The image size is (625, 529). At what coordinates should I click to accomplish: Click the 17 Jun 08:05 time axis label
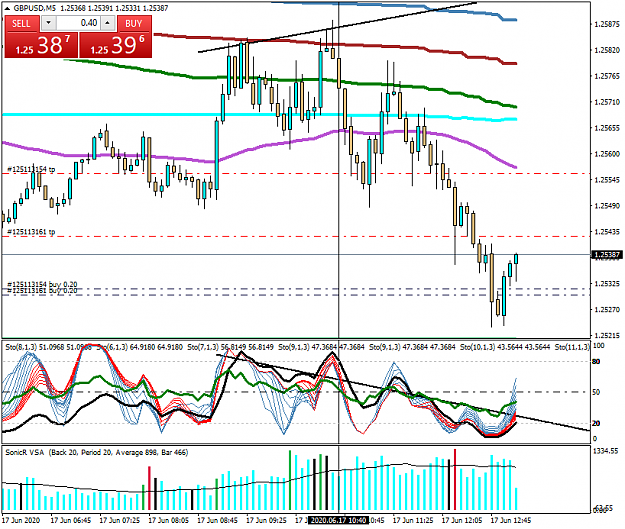[x=169, y=520]
